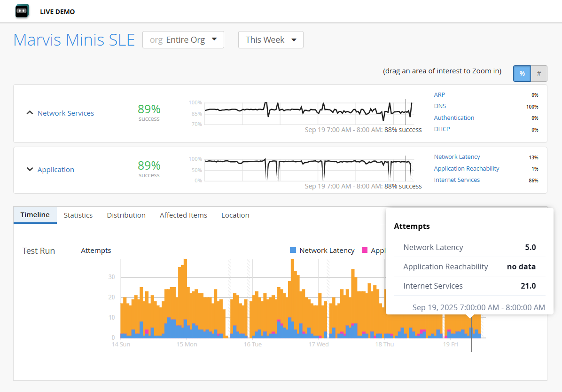This screenshot has width=562, height=392.
Task: Collapse the Network Services chevron
Action: point(30,113)
